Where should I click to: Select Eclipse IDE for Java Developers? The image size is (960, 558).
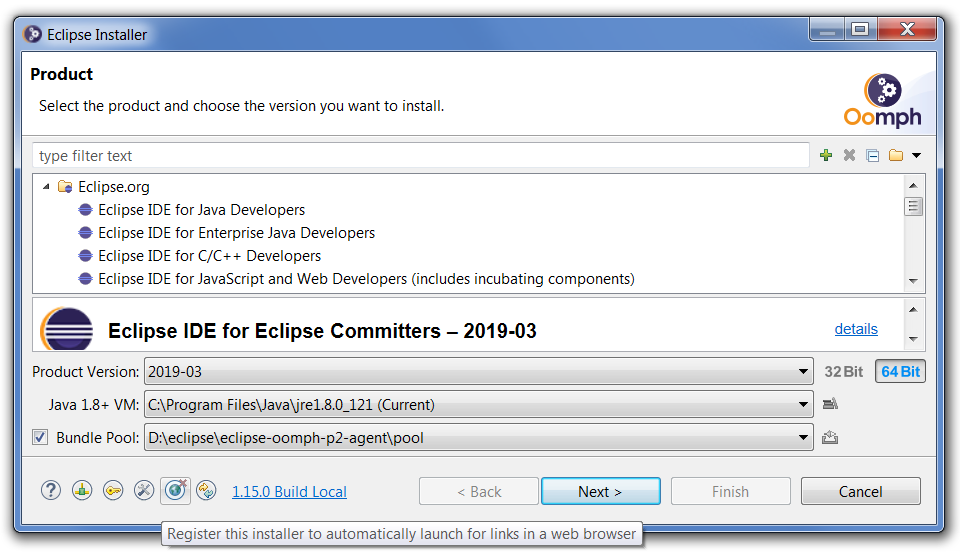(201, 210)
